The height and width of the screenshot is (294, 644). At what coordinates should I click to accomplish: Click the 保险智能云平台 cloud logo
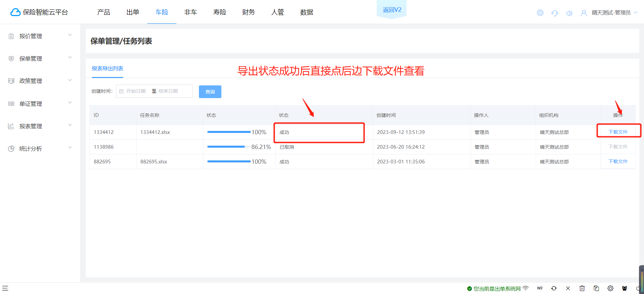point(15,12)
